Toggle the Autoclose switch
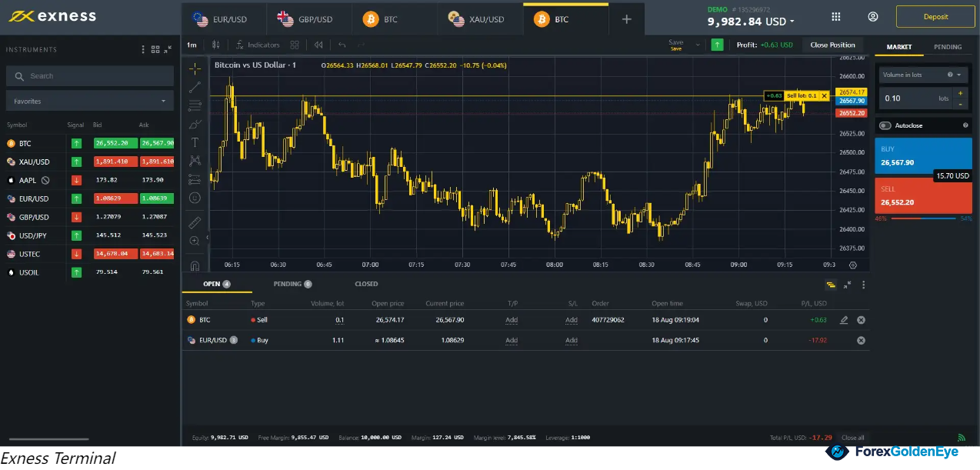This screenshot has height=470, width=980. tap(885, 125)
